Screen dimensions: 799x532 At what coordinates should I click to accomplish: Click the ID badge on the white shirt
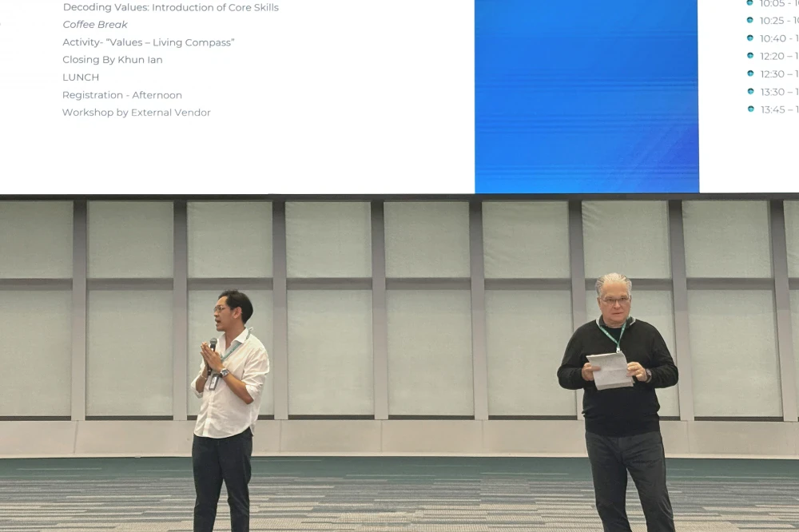pyautogui.click(x=214, y=382)
